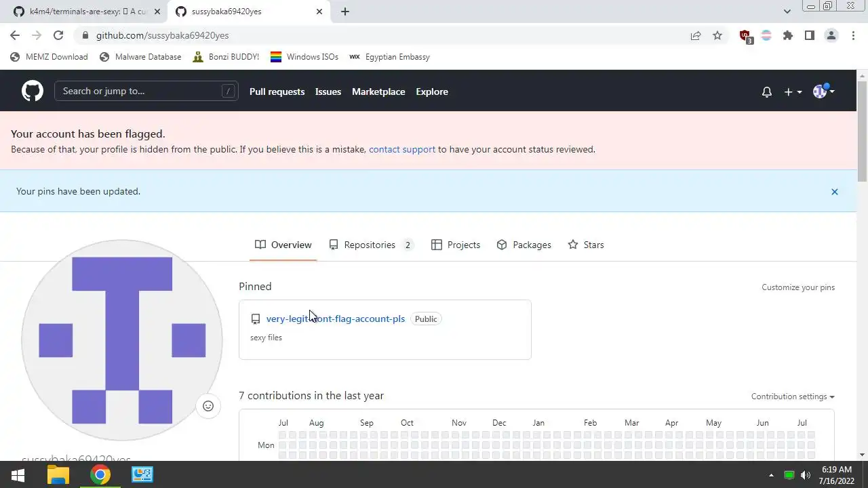The width and height of the screenshot is (868, 488).
Task: Go back to previous page
Action: pyautogui.click(x=15, y=35)
